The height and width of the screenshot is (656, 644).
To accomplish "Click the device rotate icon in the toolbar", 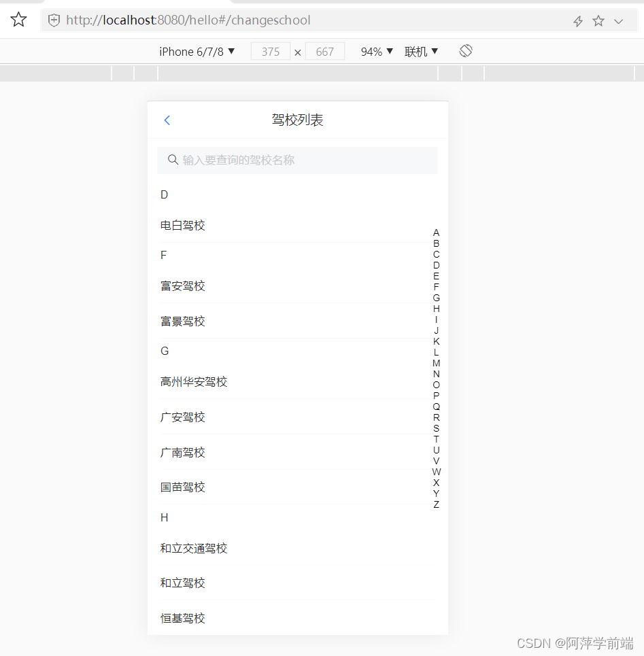I will [465, 50].
